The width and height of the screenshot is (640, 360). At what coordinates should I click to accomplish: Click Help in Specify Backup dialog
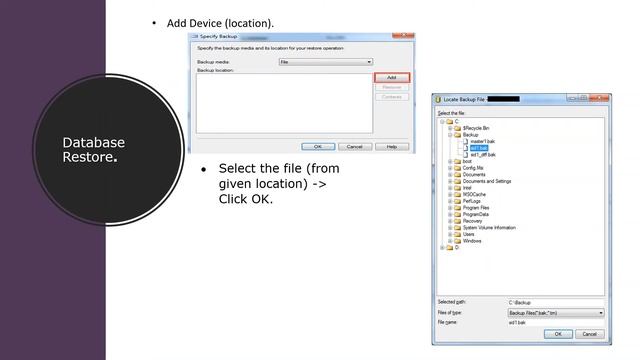392,147
